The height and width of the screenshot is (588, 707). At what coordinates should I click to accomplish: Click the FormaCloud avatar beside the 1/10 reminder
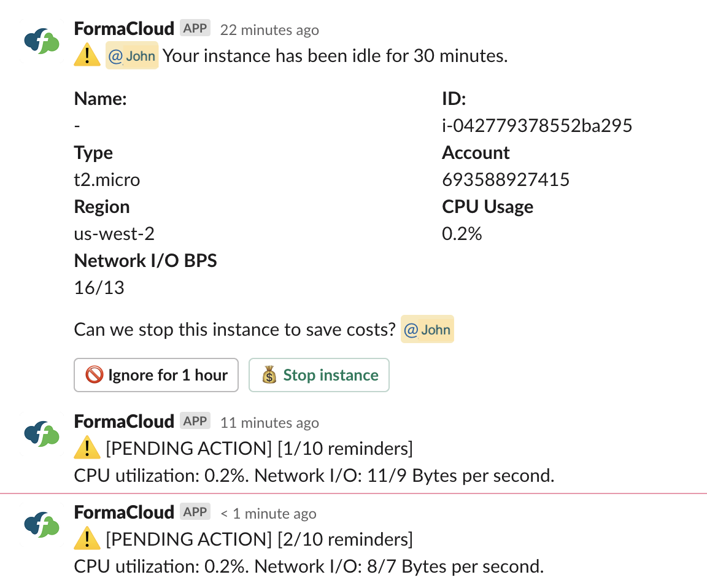[41, 433]
